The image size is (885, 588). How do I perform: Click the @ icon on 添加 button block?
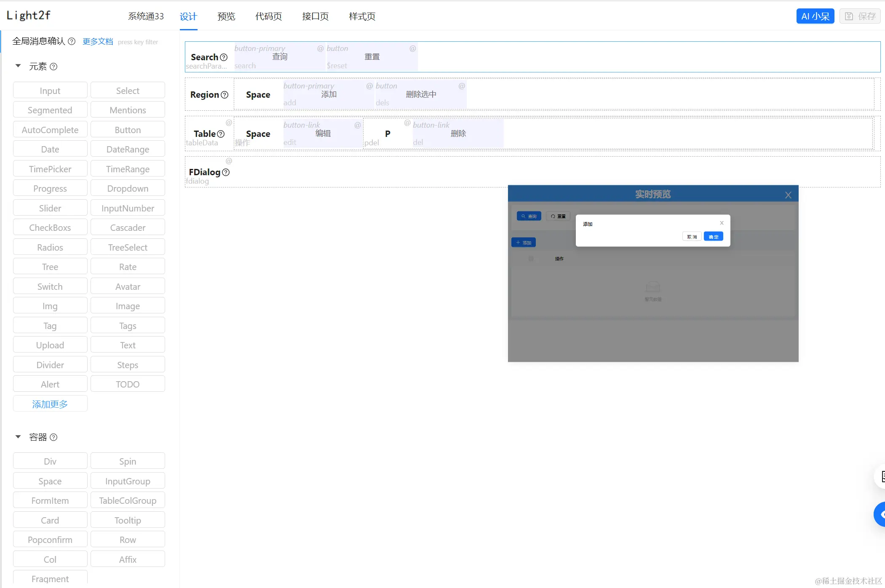tap(369, 86)
